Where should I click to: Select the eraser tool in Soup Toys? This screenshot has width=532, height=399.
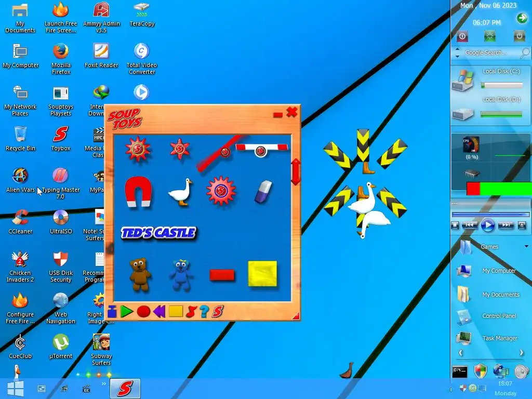tap(263, 192)
